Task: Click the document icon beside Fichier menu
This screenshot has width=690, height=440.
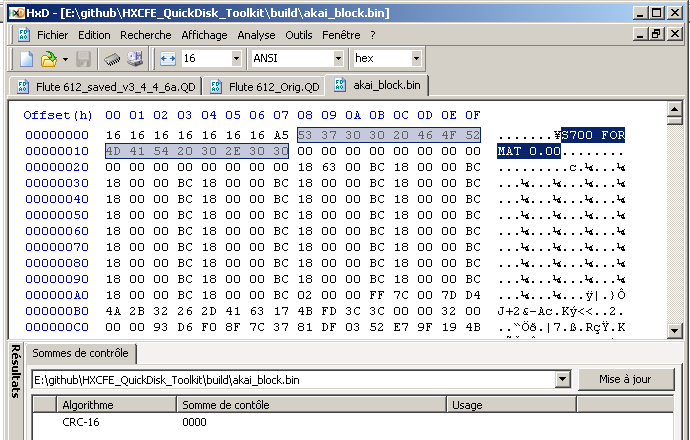Action: [x=23, y=35]
